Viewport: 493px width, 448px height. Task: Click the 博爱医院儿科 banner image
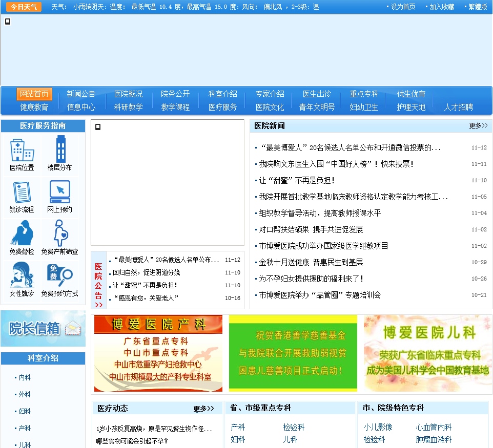click(427, 353)
